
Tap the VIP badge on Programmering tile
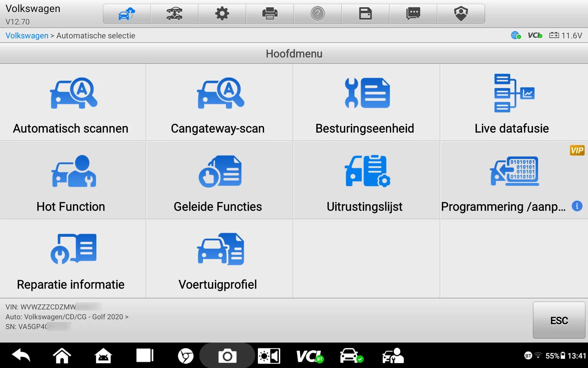(x=577, y=150)
